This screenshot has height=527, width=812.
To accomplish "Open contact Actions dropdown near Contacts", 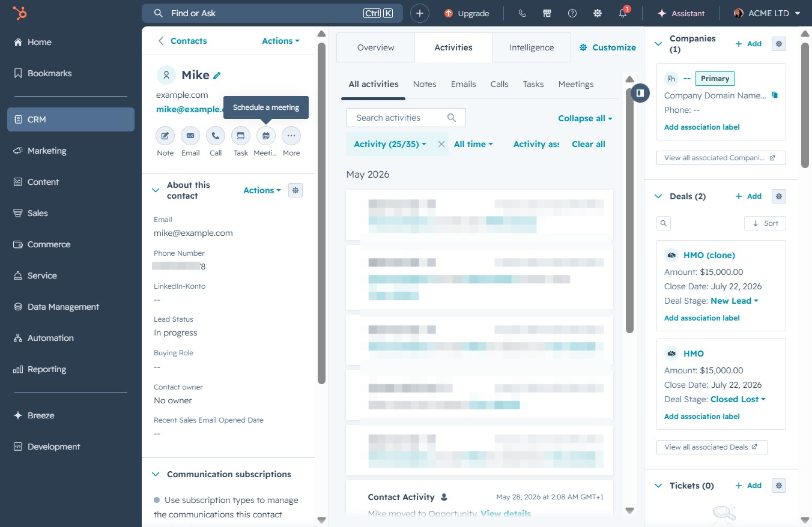I will click(x=280, y=41).
